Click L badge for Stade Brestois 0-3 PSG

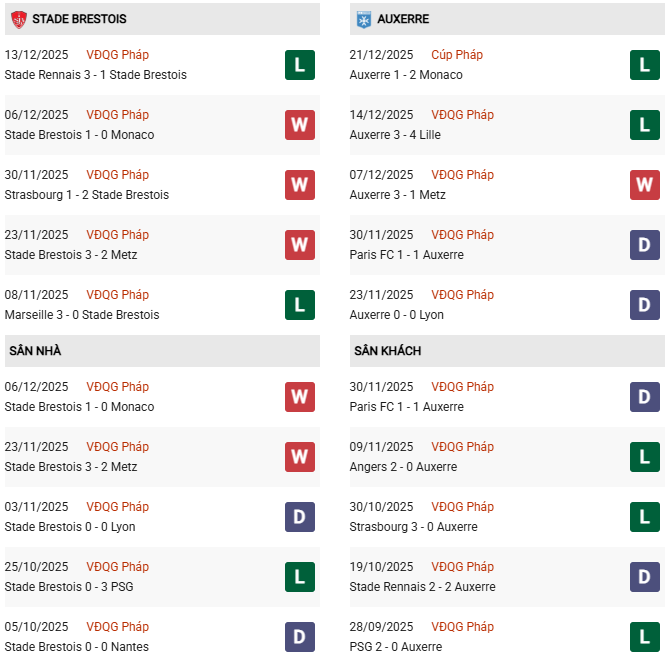[x=299, y=577]
